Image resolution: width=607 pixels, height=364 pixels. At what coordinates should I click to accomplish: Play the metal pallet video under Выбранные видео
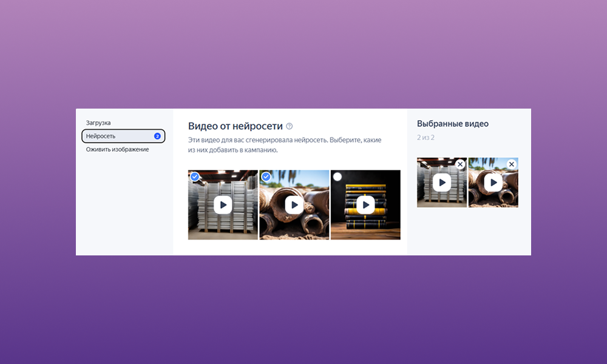pos(442,183)
